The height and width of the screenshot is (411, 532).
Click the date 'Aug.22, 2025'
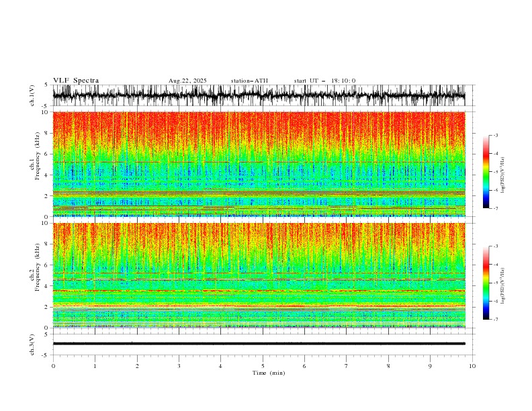(187, 81)
